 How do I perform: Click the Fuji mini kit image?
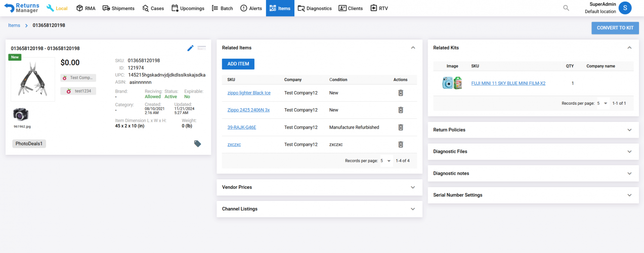[x=452, y=83]
